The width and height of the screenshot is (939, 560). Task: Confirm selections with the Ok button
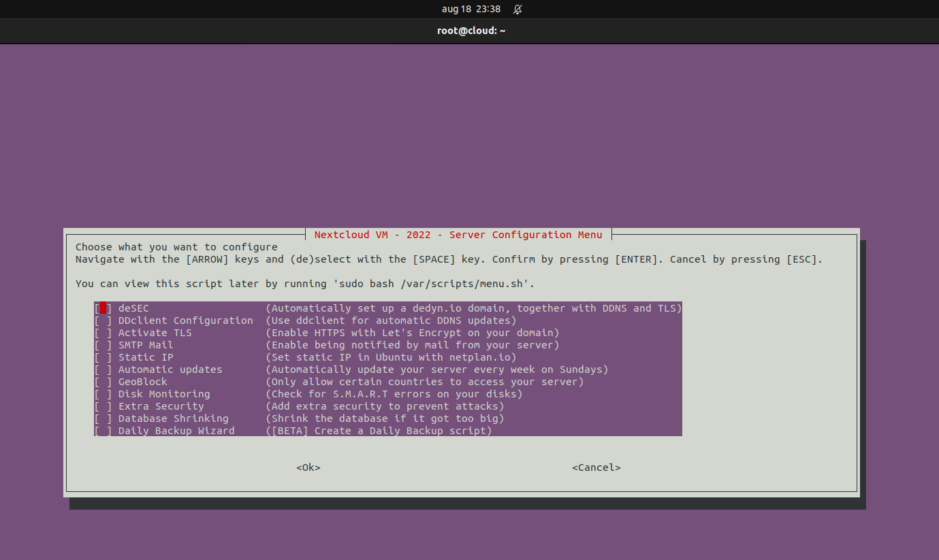click(308, 467)
